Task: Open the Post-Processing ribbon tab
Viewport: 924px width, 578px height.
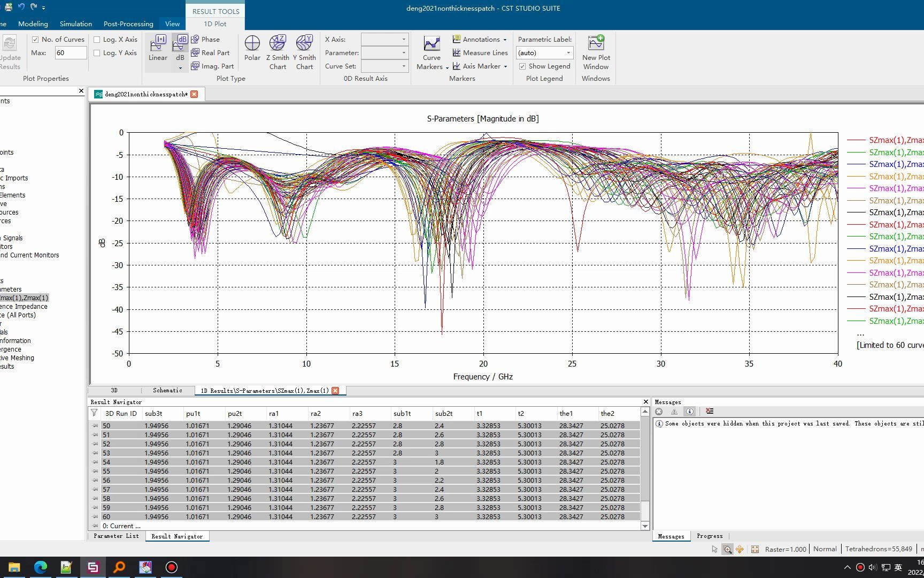Action: 128,24
